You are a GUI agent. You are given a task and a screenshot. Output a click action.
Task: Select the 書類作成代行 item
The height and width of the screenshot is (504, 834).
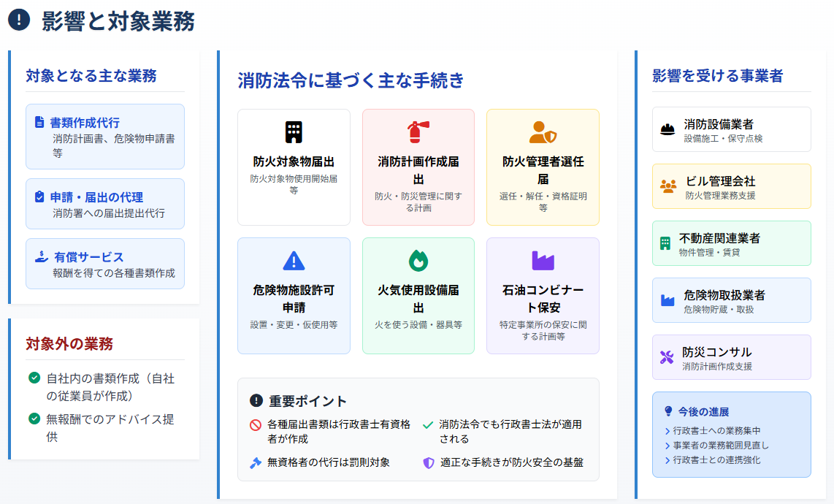coord(104,137)
